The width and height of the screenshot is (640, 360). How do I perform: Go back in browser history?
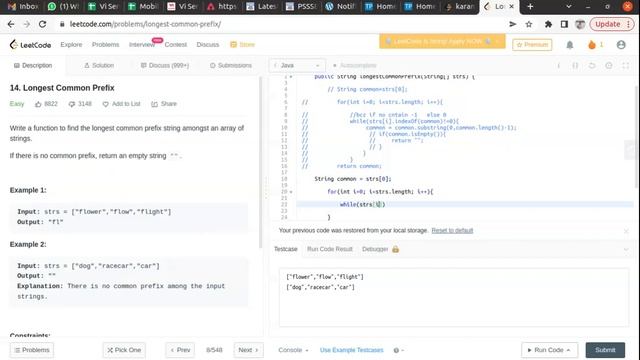point(11,24)
